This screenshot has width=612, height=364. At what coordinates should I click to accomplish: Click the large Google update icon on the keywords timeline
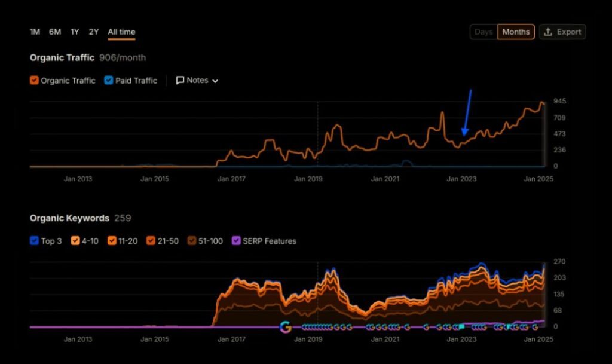[x=286, y=326]
